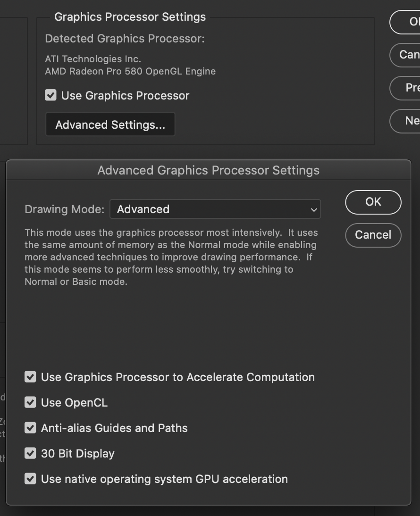Viewport: 420px width, 516px height.
Task: Click the Advanced Settings... button
Action: pos(110,125)
